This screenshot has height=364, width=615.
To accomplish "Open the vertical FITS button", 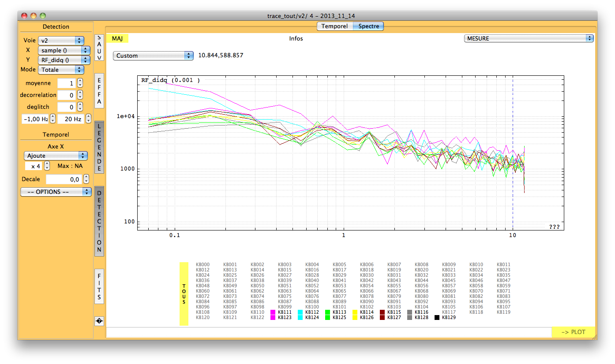I will click(99, 286).
